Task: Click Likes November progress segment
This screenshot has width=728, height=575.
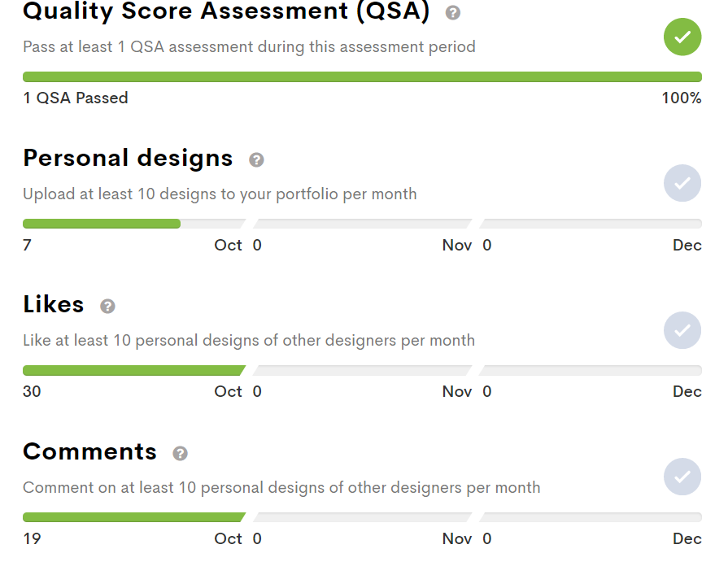Action: [362, 370]
